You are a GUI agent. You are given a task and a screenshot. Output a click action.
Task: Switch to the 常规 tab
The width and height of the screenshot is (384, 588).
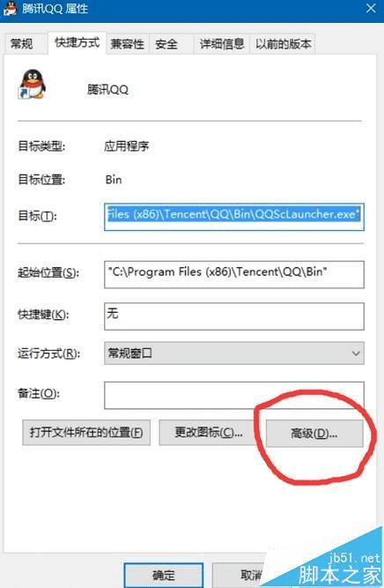click(22, 44)
